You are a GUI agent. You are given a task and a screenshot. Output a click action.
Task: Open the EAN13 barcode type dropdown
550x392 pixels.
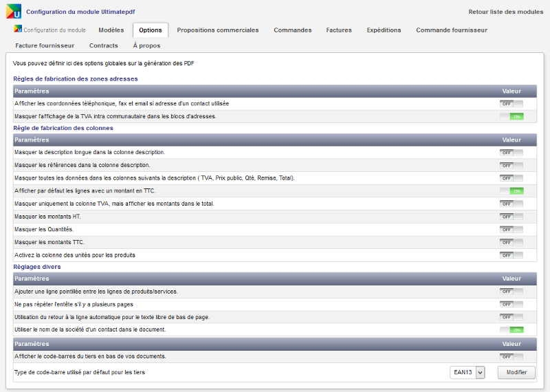click(x=467, y=372)
